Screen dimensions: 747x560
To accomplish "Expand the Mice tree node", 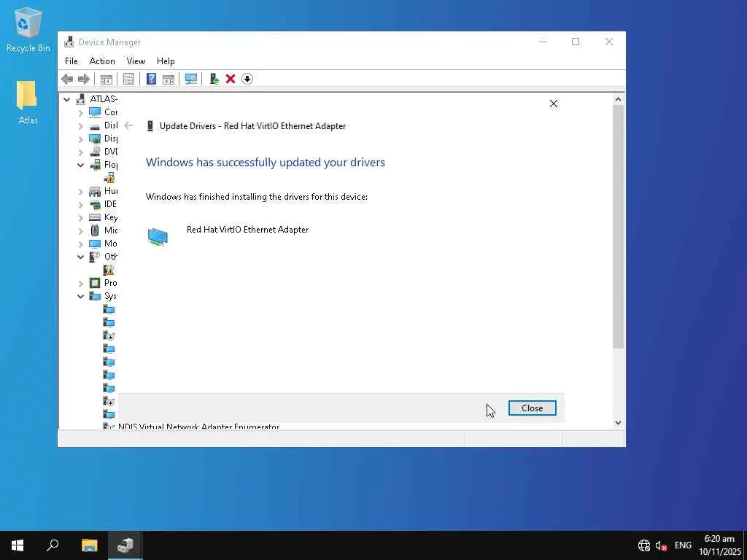I will (80, 231).
